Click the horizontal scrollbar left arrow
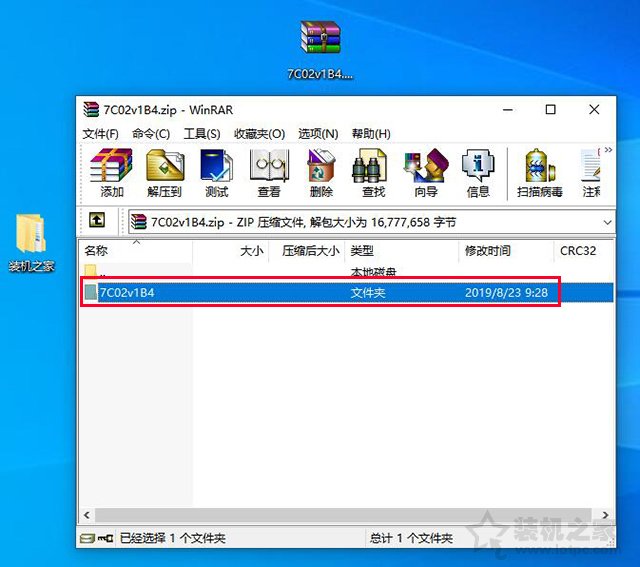Viewport: 640px width, 567px height. click(87, 515)
